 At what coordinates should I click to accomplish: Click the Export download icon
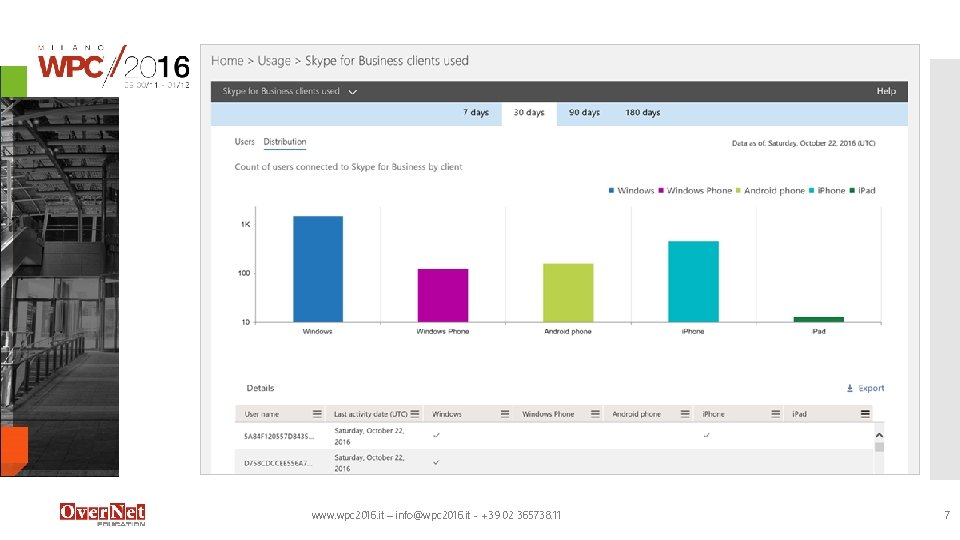850,388
